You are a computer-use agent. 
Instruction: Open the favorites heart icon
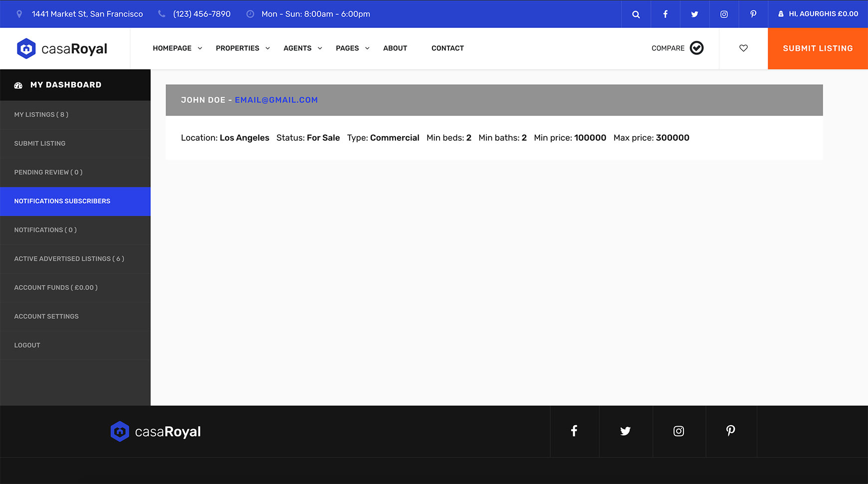[x=743, y=48]
